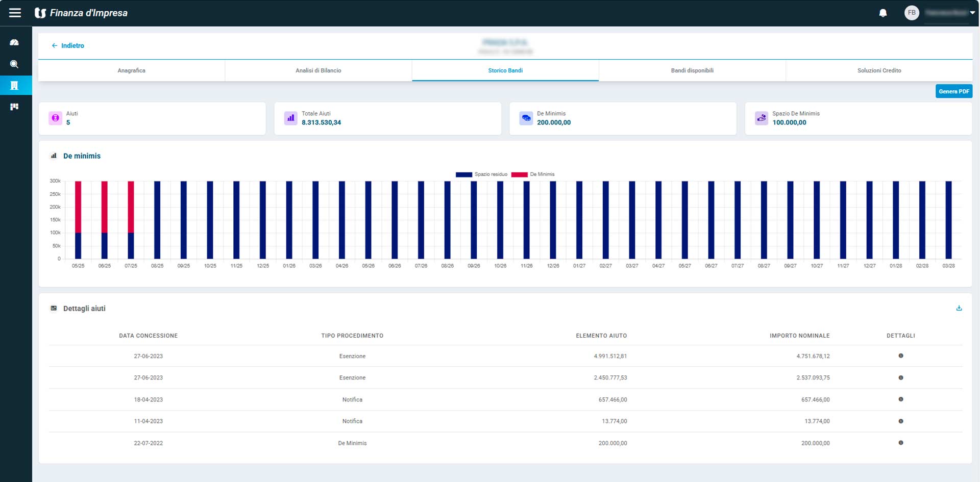The width and height of the screenshot is (980, 482).
Task: Open details for the 18-04-2023 row
Action: (901, 399)
